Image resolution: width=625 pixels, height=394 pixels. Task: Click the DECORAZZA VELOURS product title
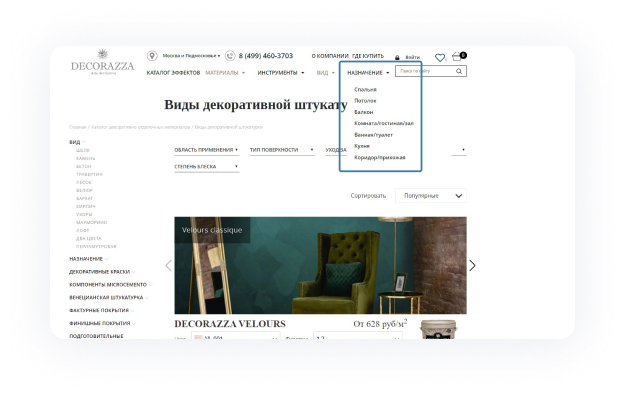[230, 324]
